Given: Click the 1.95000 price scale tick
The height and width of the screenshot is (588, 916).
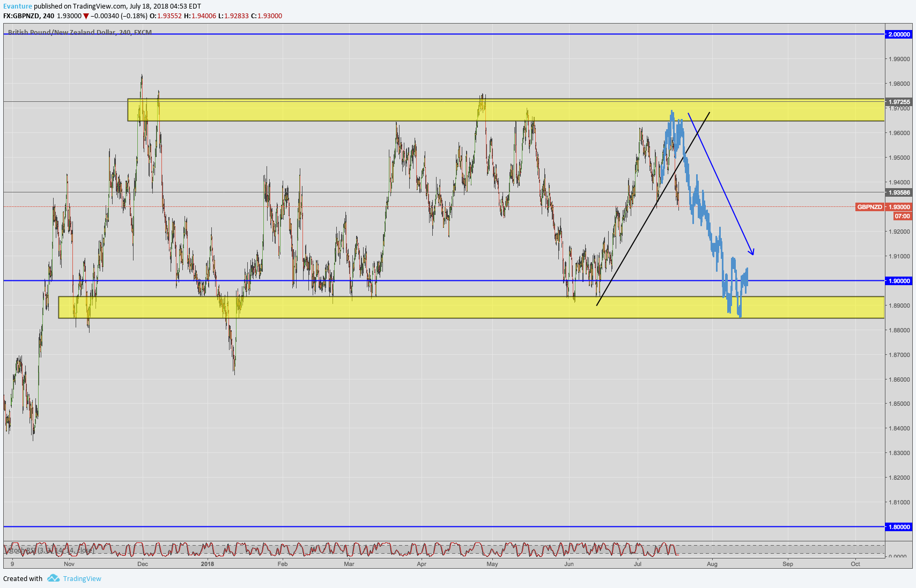Looking at the screenshot, I should tap(899, 158).
